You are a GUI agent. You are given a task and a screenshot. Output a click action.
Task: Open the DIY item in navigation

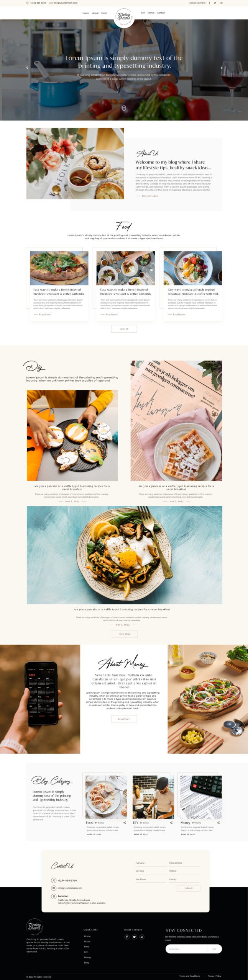point(143,13)
